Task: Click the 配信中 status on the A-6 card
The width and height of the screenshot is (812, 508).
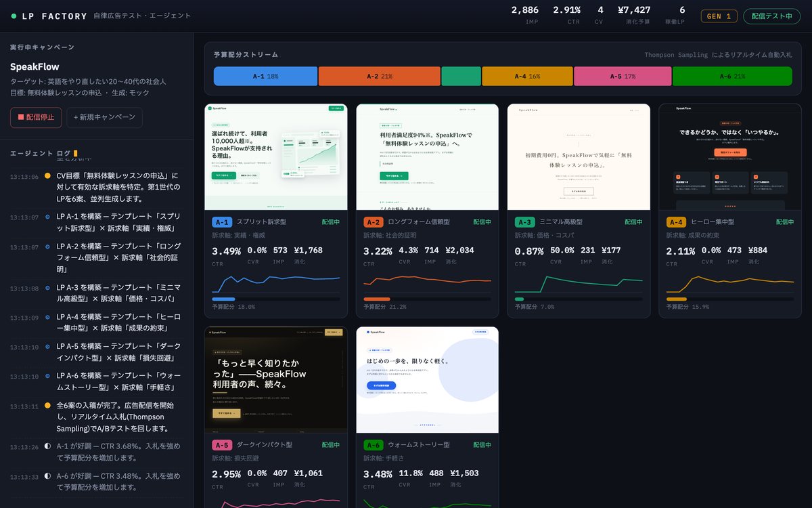Action: point(482,445)
